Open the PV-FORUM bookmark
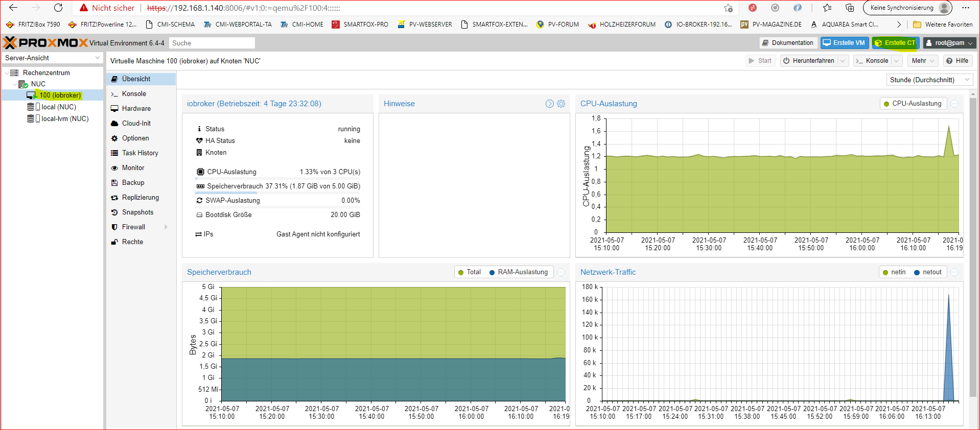This screenshot has height=430, width=980. pyautogui.click(x=557, y=24)
